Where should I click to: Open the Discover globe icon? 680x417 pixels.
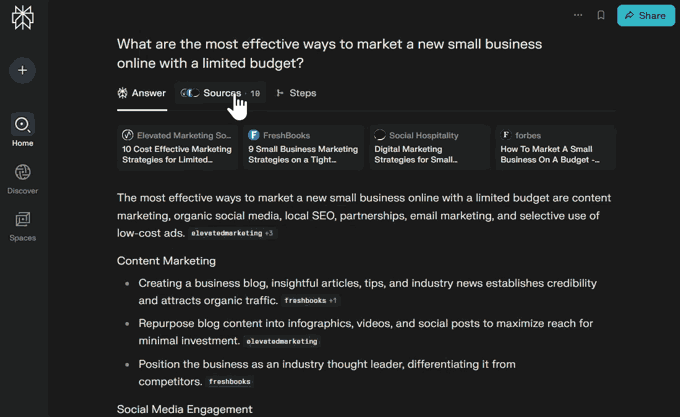(22, 173)
